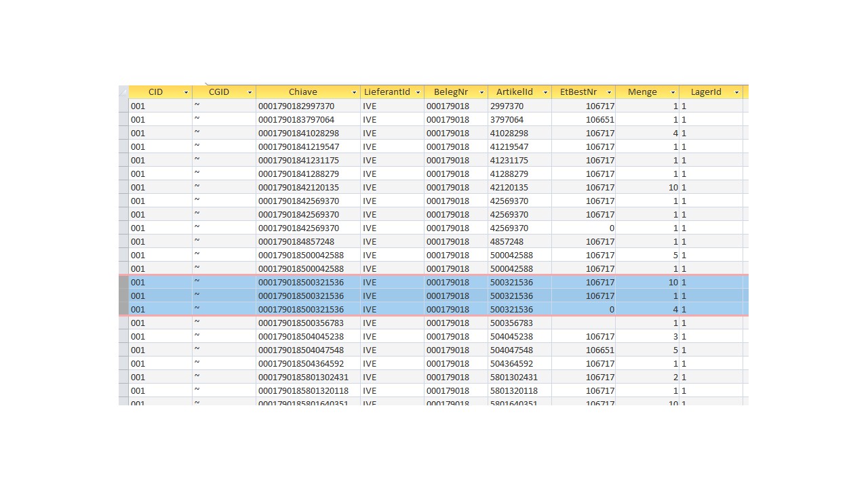Click Menge value 4 in row 41028298
This screenshot has width=868, height=488.
click(x=647, y=133)
